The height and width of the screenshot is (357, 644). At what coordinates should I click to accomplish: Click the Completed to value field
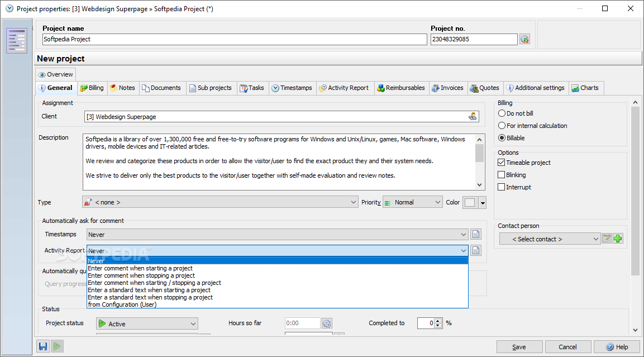pos(426,323)
